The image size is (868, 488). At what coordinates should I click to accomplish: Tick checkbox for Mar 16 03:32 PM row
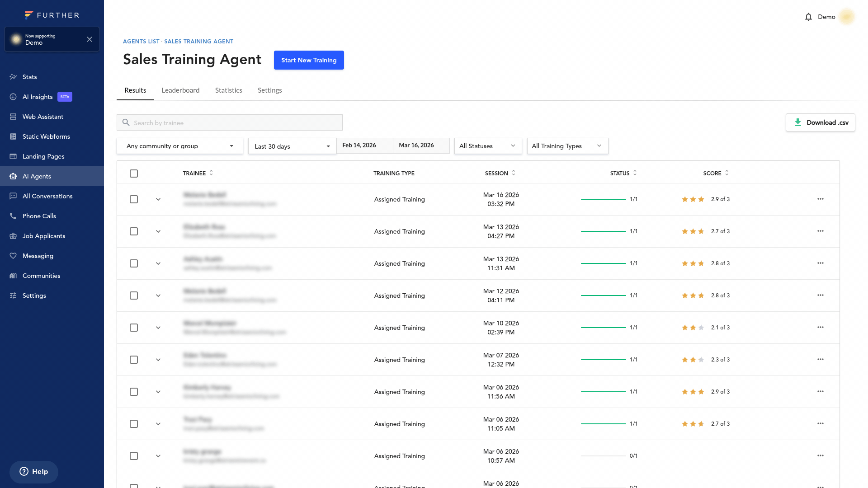134,199
